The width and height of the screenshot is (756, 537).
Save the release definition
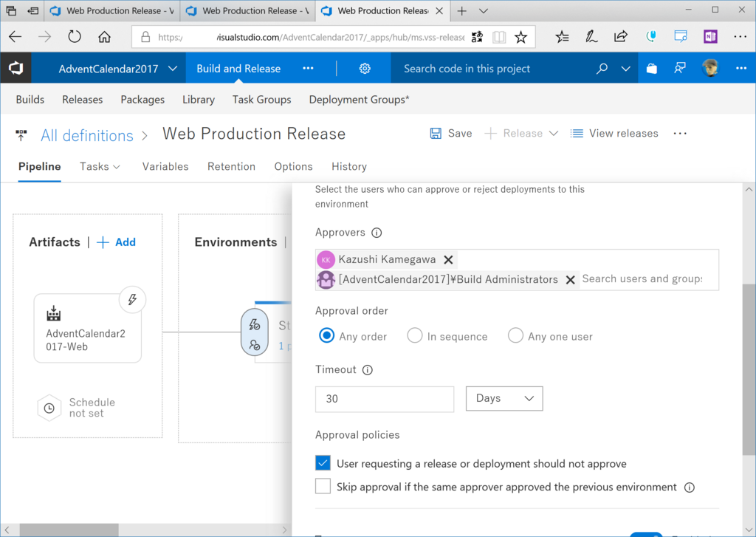pos(451,133)
